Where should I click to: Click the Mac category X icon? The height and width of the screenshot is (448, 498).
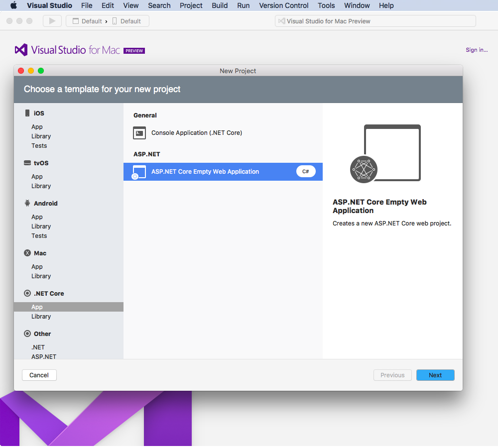tap(27, 253)
